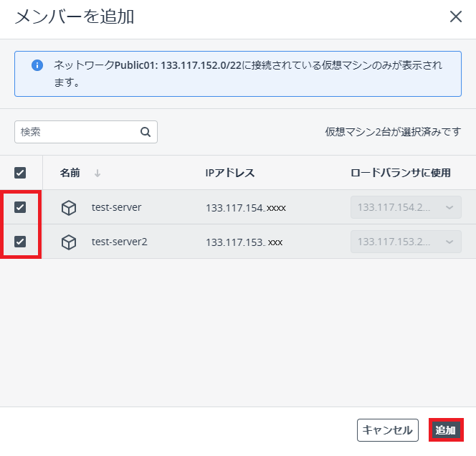This screenshot has height=456, width=476.
Task: Click the sort arrow beside 名前
Action: pos(97,173)
